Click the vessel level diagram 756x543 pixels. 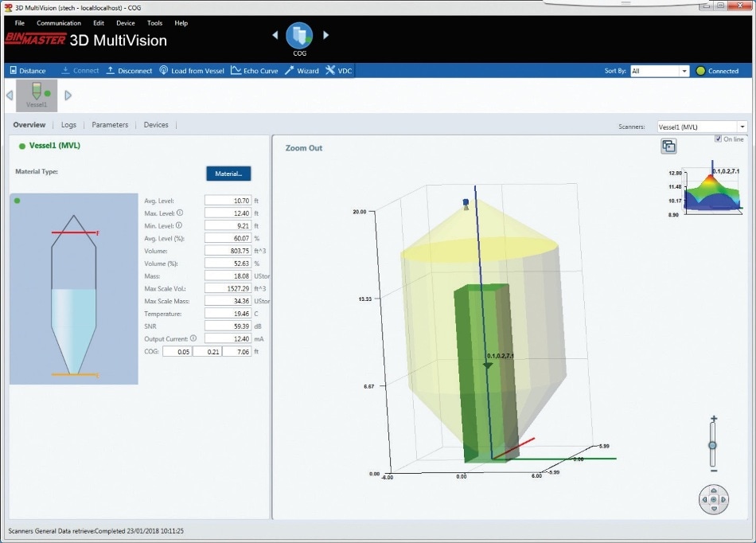tap(74, 289)
